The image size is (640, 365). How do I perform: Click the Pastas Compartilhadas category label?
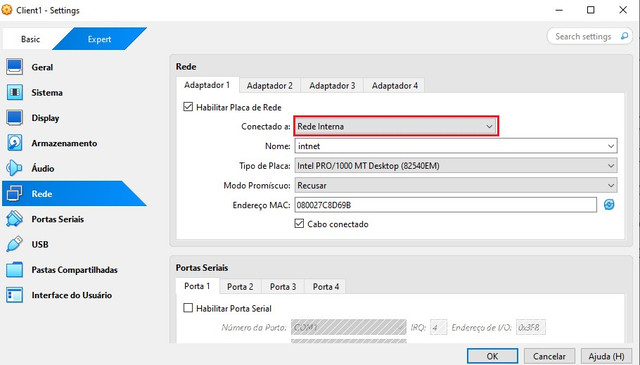pos(74,269)
